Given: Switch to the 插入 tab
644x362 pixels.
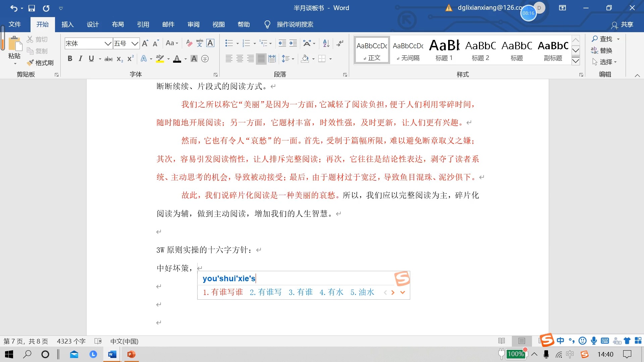Looking at the screenshot, I should 67,24.
